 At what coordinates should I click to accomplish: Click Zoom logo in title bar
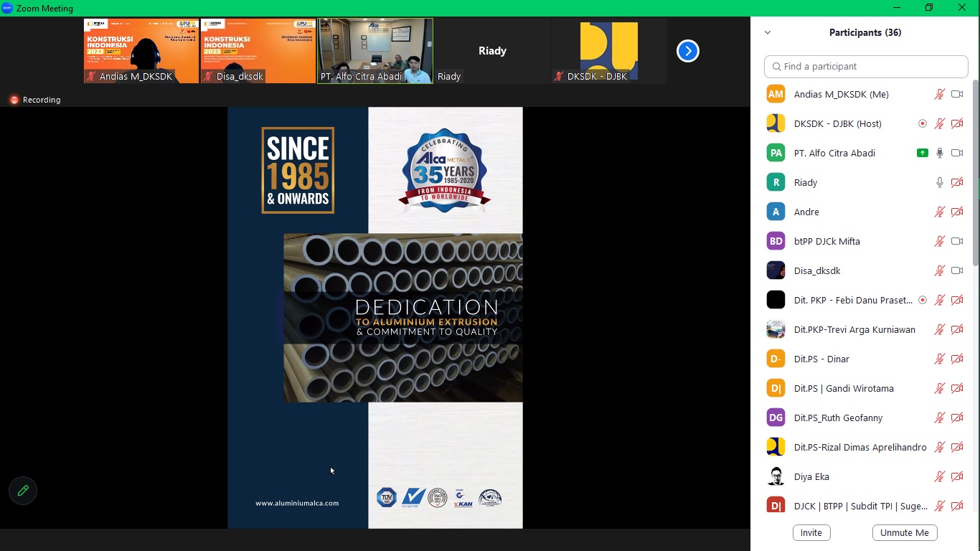[x=7, y=8]
